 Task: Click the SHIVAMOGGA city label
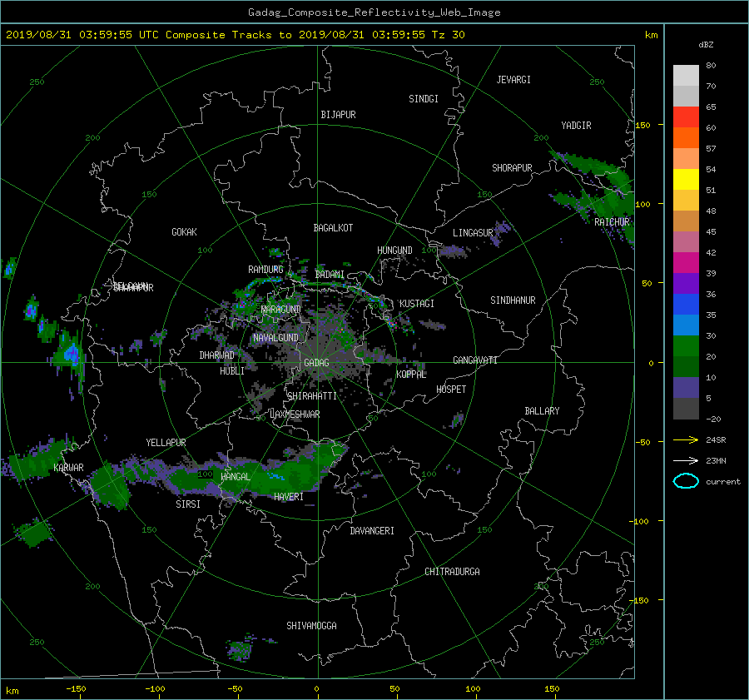tap(311, 625)
